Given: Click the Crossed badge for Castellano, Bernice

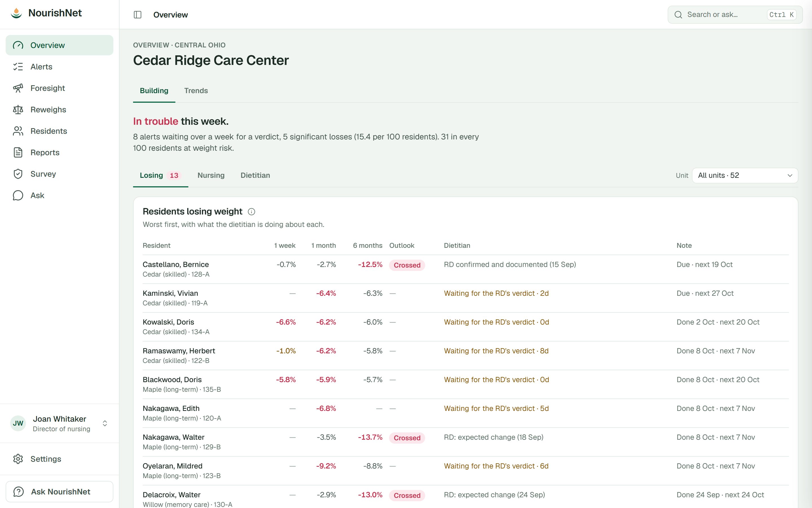Looking at the screenshot, I should [407, 265].
